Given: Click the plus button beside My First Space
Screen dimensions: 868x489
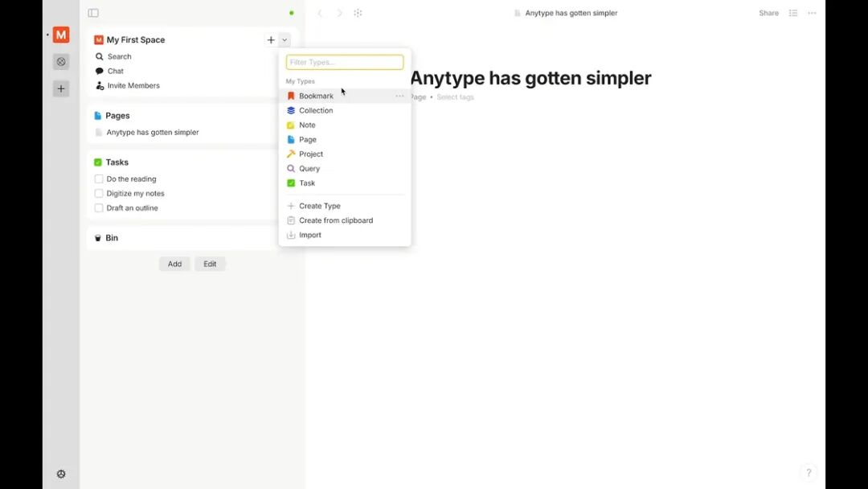Looking at the screenshot, I should 271,40.
